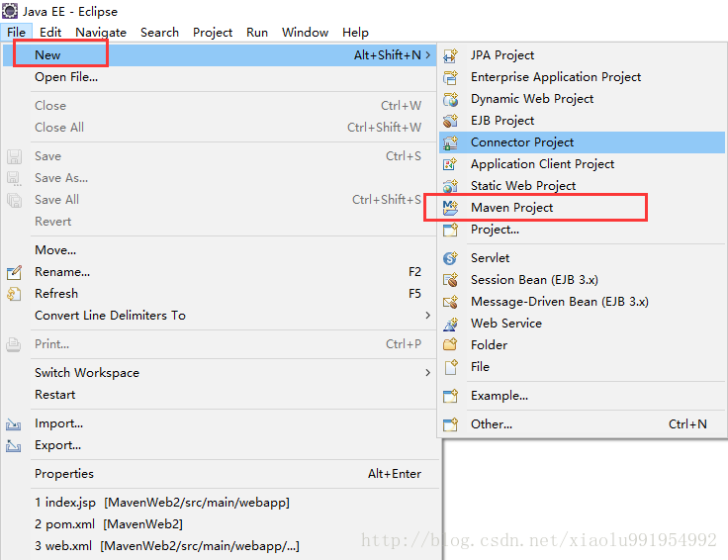Click the Refresh icon in File menu
The height and width of the screenshot is (560, 728).
coord(14,294)
